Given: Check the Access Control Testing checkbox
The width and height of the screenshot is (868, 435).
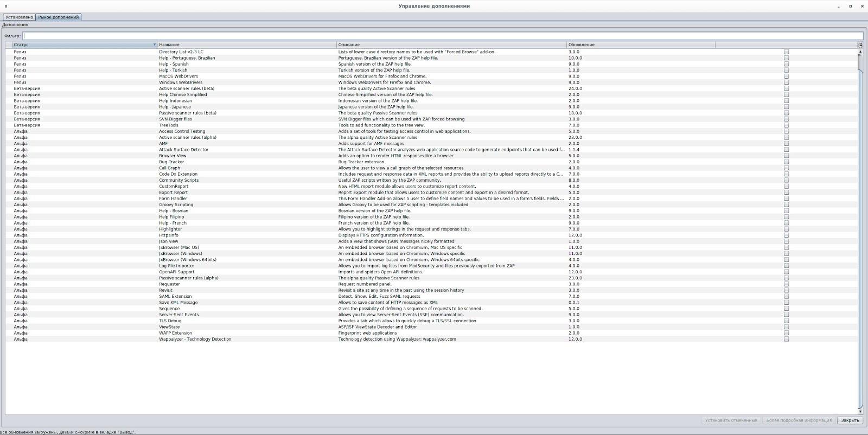Looking at the screenshot, I should (x=786, y=131).
